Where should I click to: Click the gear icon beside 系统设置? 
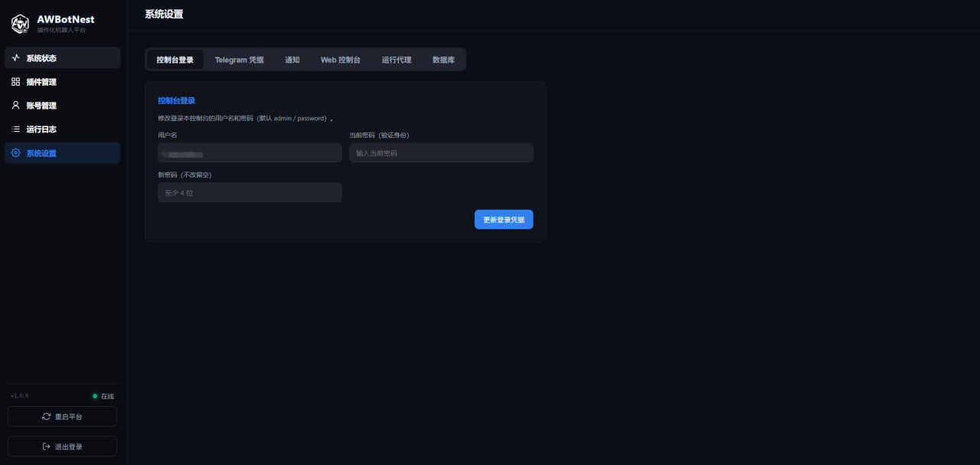(16, 153)
